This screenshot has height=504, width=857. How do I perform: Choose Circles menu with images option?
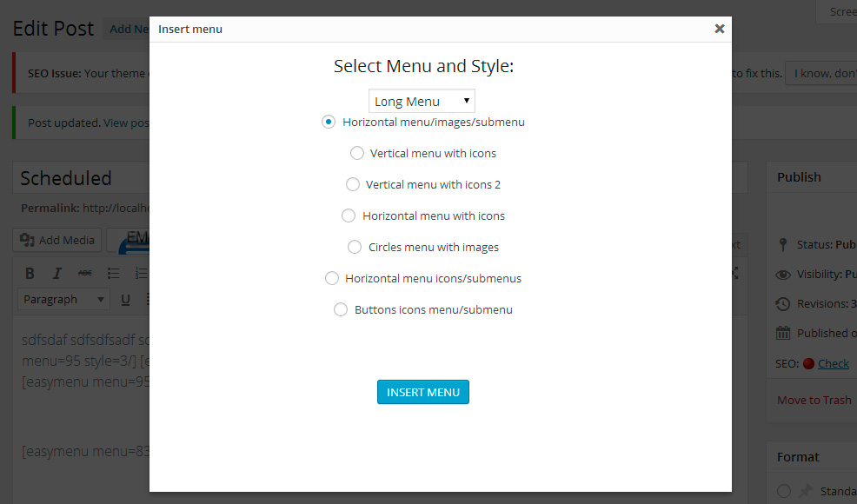[x=354, y=247]
